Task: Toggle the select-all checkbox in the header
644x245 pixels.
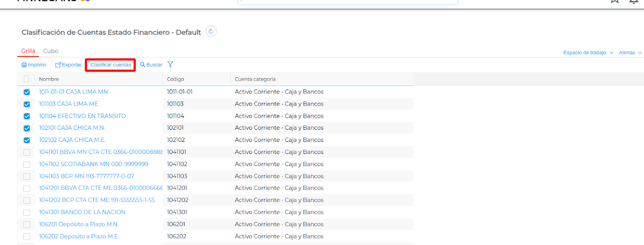Action: 27,79
